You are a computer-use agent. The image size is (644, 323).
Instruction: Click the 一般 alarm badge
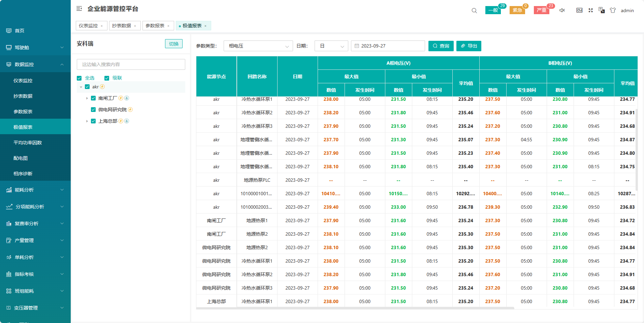[493, 10]
